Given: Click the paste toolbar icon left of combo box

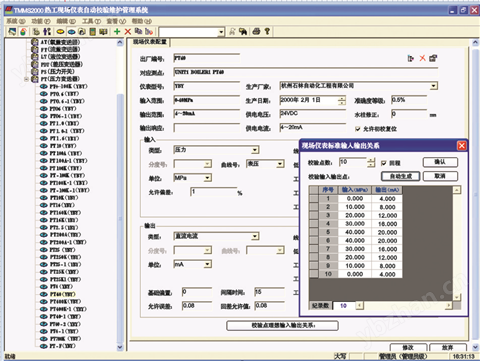Looking at the screenshot, I should point(149,32).
